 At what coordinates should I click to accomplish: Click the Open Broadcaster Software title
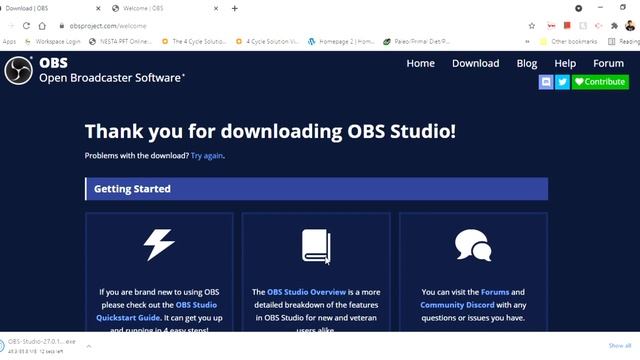point(112,78)
